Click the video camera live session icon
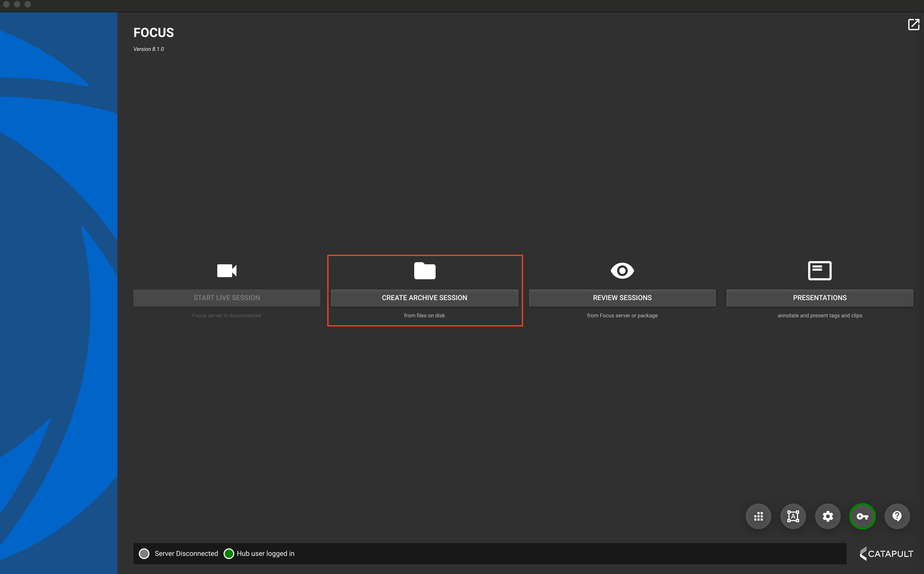Viewport: 924px width, 574px height. 227,271
